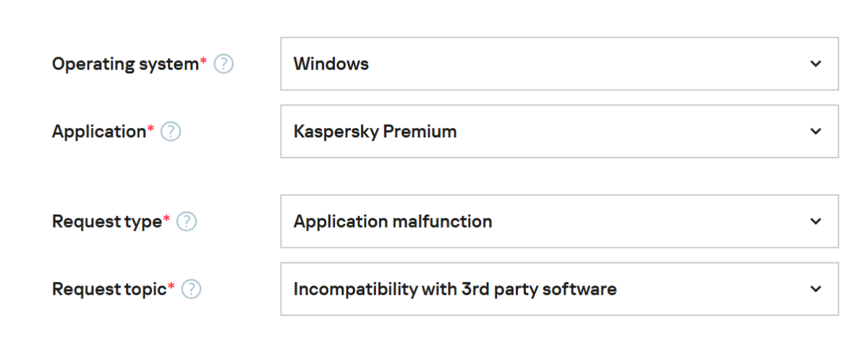Screen dimensions: 868x344
Task: Click the selected value "Windows"
Action: (331, 64)
